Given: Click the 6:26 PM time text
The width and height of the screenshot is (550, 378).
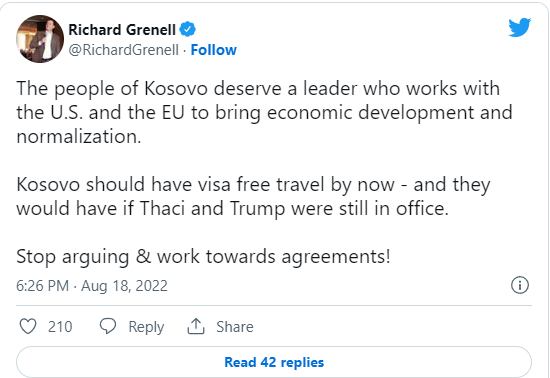Looking at the screenshot, I should [42, 286].
